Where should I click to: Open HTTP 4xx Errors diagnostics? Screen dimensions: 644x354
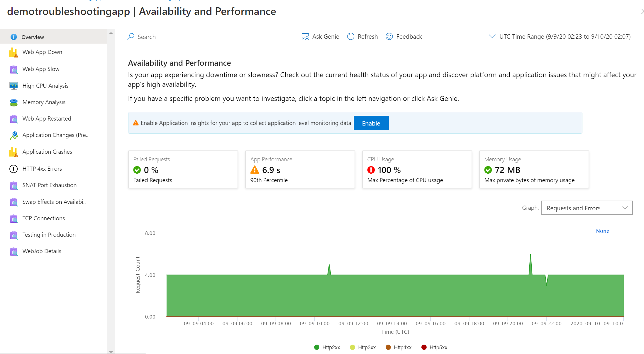click(x=42, y=169)
